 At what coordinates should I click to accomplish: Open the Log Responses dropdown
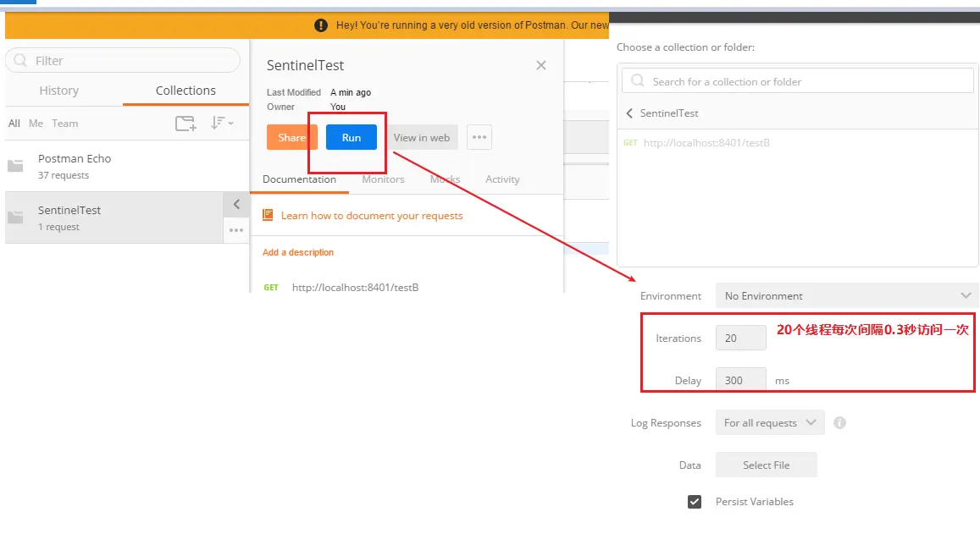770,422
